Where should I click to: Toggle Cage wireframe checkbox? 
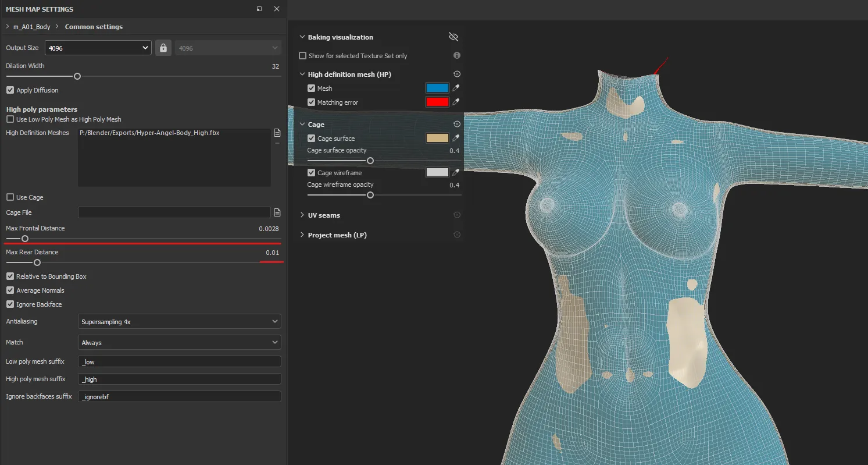(312, 173)
